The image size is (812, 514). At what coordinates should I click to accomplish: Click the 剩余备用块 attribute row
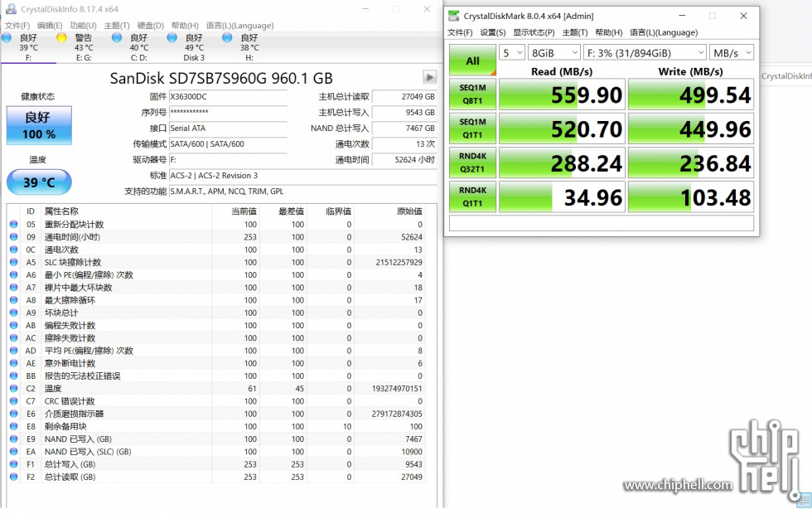tap(216, 426)
